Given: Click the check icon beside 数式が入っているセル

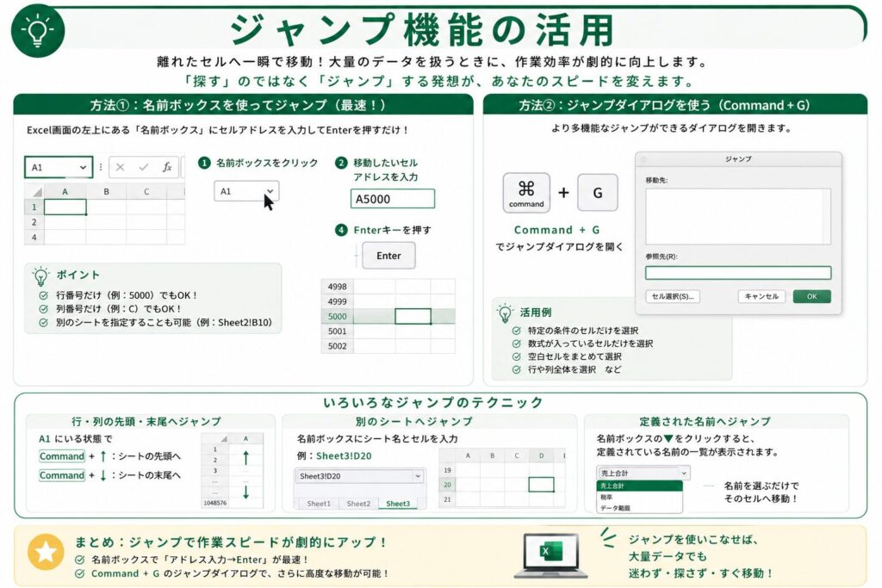Looking at the screenshot, I should (517, 344).
